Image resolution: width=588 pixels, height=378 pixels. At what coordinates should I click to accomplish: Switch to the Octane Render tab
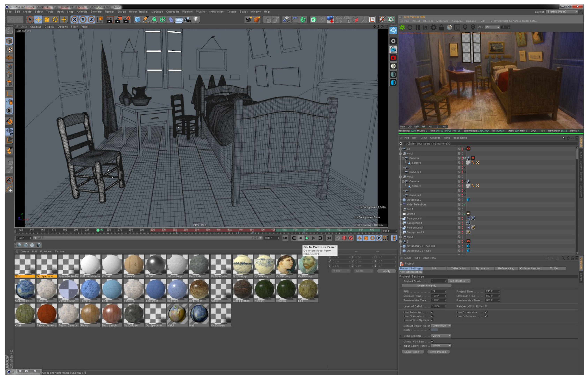click(x=530, y=268)
